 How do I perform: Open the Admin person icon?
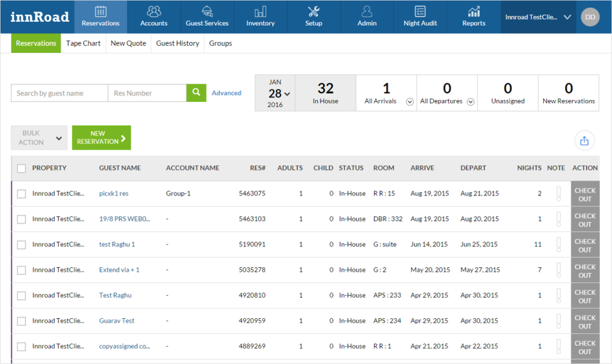click(367, 11)
